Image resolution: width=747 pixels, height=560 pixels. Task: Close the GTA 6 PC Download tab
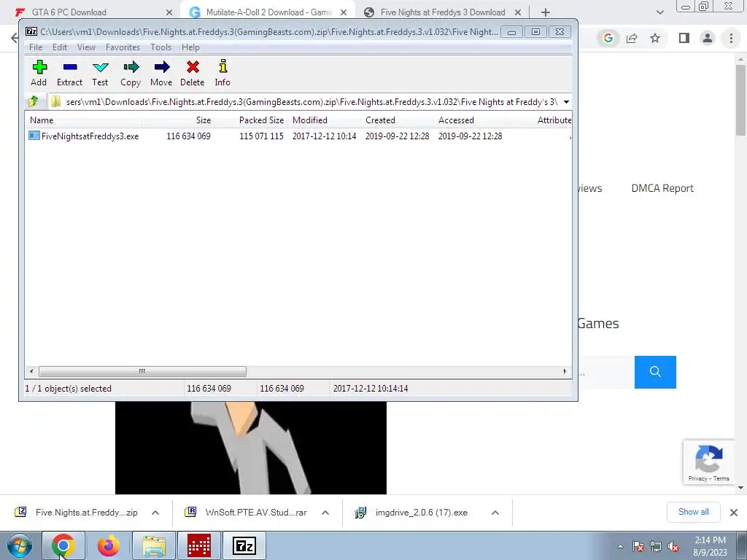point(169,12)
